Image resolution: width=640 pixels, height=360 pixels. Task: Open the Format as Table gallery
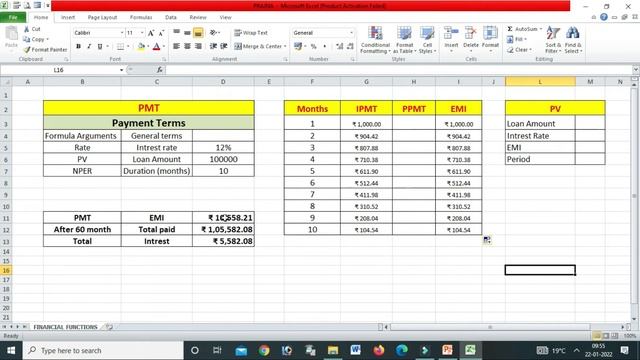click(404, 40)
